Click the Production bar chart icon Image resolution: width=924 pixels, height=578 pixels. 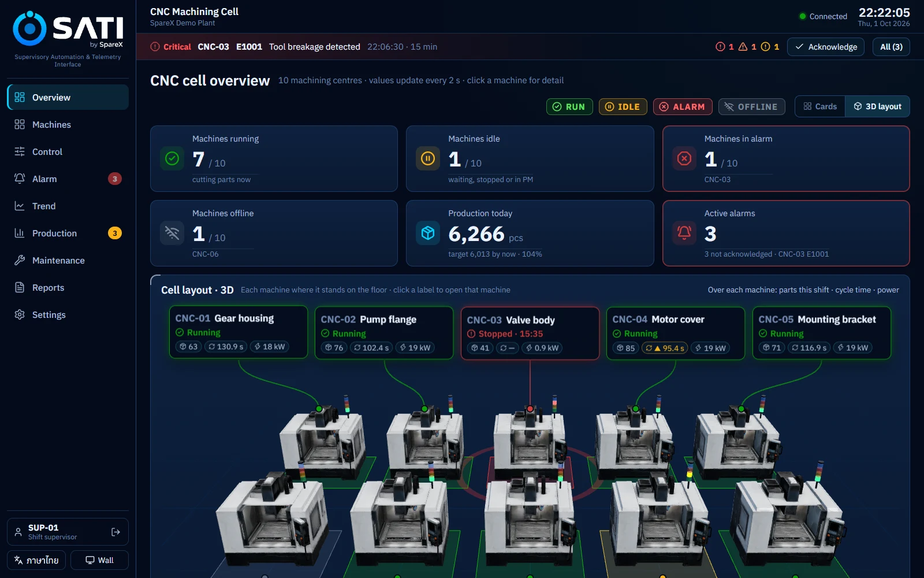tap(20, 233)
